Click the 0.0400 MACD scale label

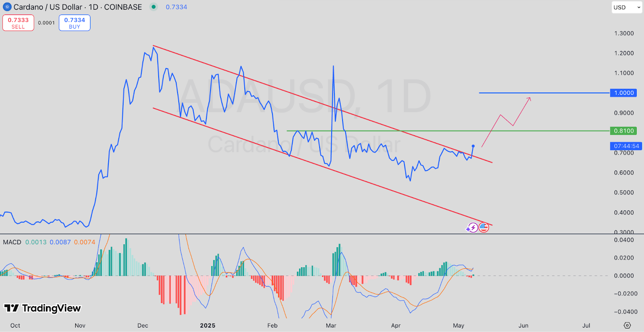click(624, 240)
